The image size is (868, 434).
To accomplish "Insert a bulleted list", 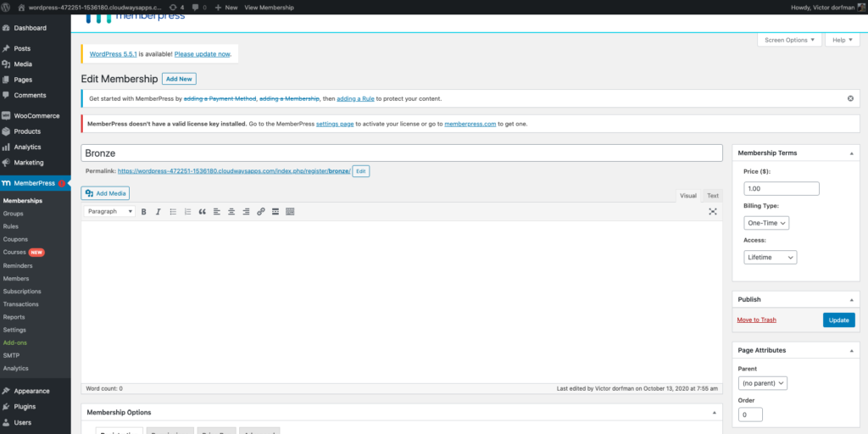I will click(173, 211).
